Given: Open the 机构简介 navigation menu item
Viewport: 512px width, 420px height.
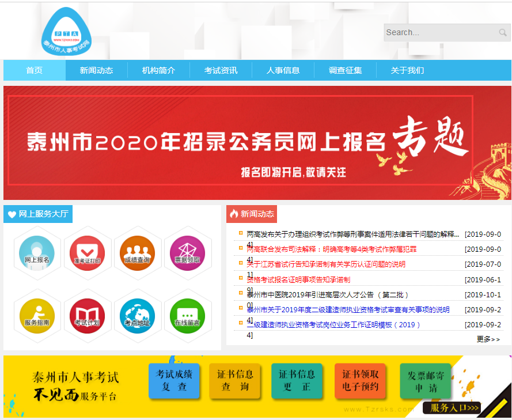Looking at the screenshot, I should coord(159,70).
